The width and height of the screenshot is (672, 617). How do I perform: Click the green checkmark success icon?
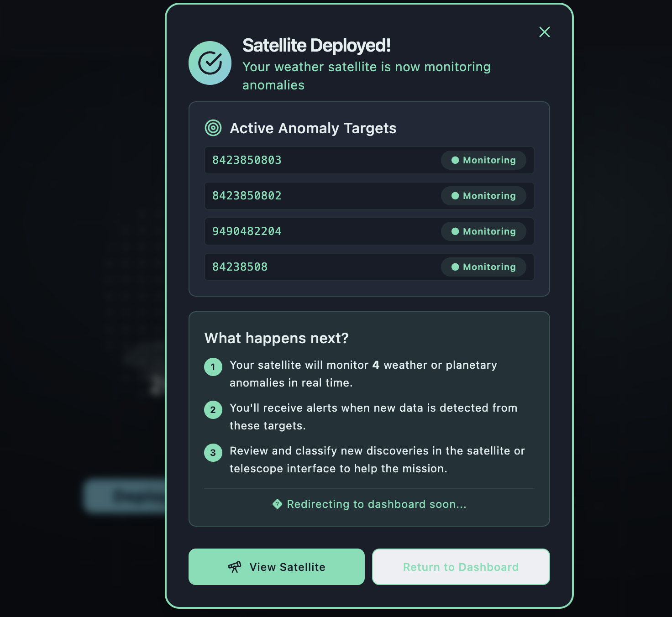[210, 63]
